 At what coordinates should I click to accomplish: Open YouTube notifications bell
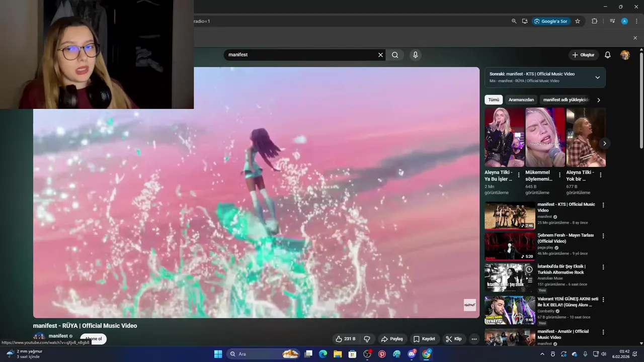(x=607, y=55)
